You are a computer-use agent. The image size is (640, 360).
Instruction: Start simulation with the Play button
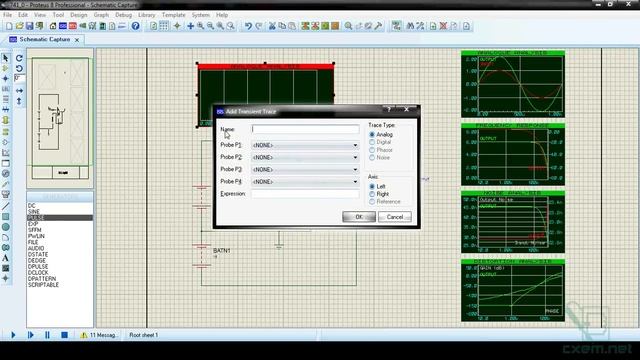13,335
